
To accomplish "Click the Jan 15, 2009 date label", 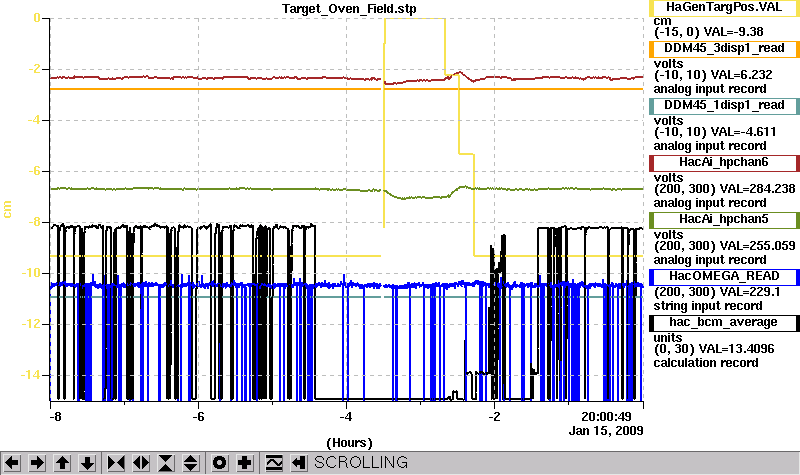I will (x=606, y=431).
